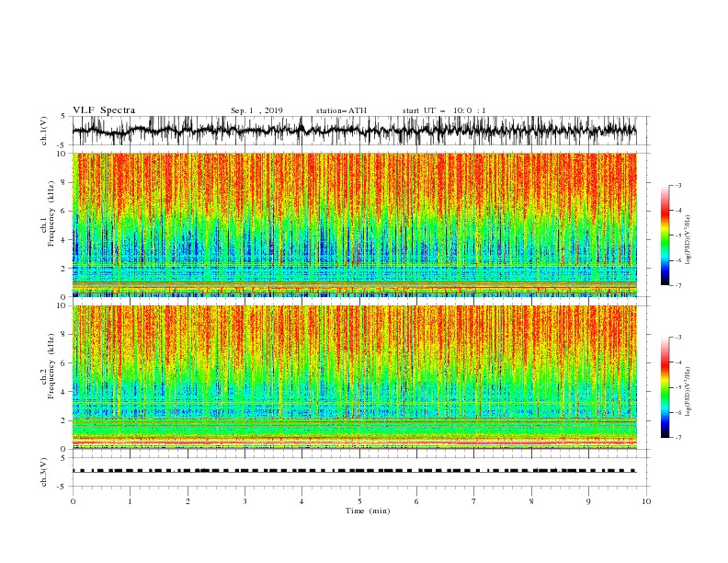728x563 pixels.
Task: Click the 'VLF Spectra' title text
Action: (104, 110)
